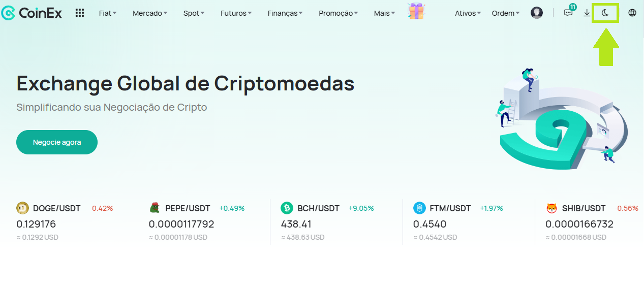644x290 pixels.
Task: Open the globe language selector
Action: 632,13
